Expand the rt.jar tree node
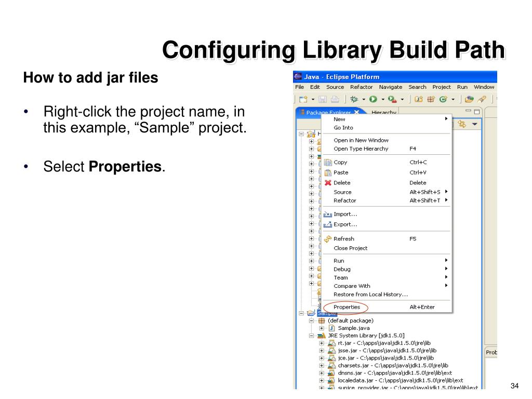The image size is (532, 399). (321, 343)
